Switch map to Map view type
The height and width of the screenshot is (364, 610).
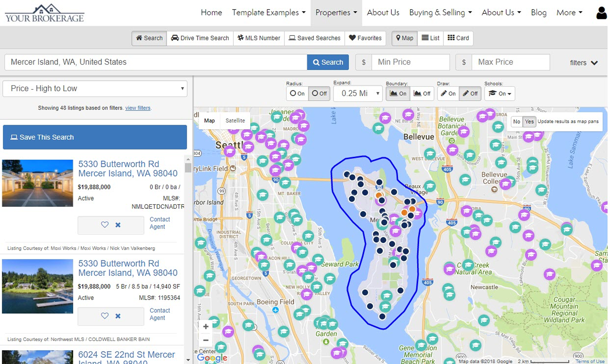pos(209,121)
